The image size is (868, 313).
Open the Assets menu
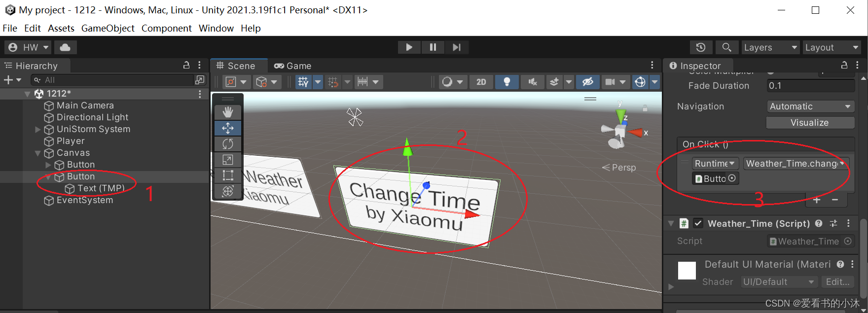61,28
